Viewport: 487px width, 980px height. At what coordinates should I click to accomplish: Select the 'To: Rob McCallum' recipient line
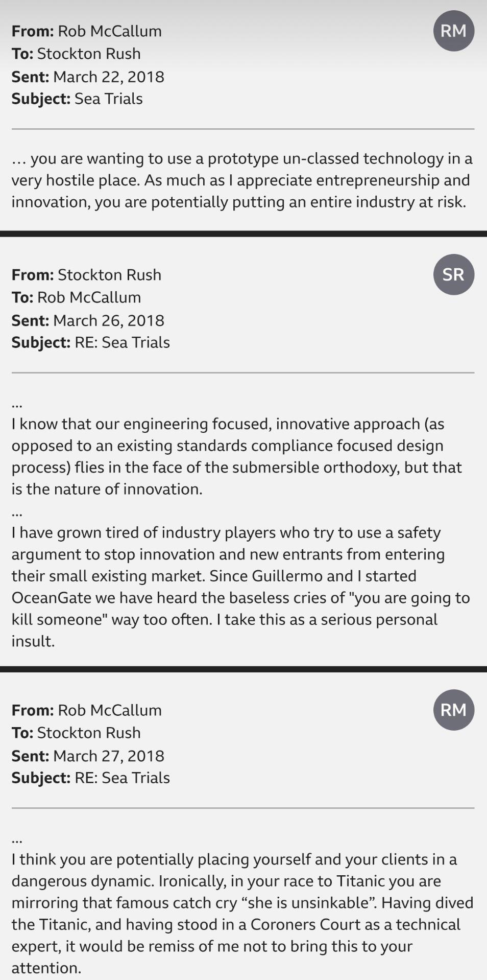click(x=76, y=297)
